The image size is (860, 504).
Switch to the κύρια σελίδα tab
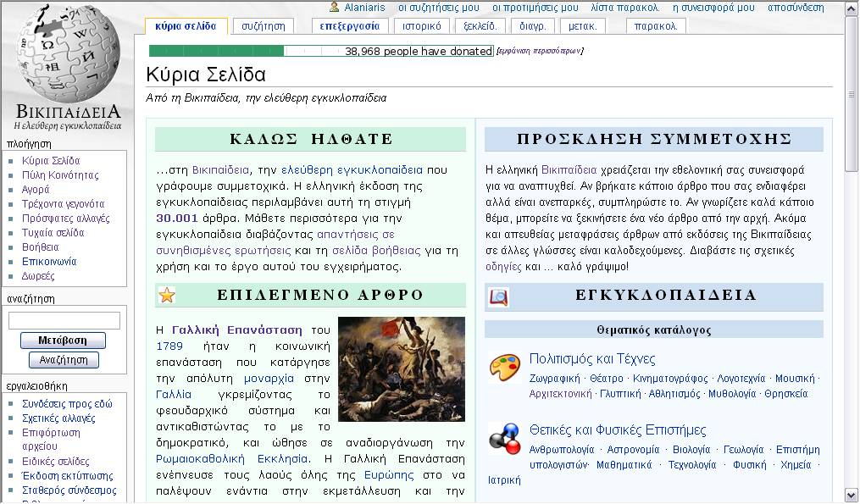[186, 25]
